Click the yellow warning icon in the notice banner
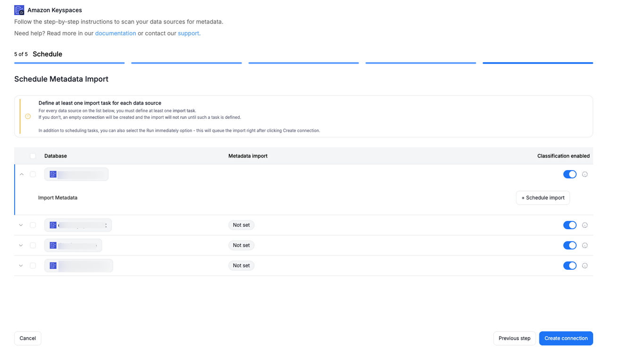Image resolution: width=617 pixels, height=364 pixels. [28, 116]
